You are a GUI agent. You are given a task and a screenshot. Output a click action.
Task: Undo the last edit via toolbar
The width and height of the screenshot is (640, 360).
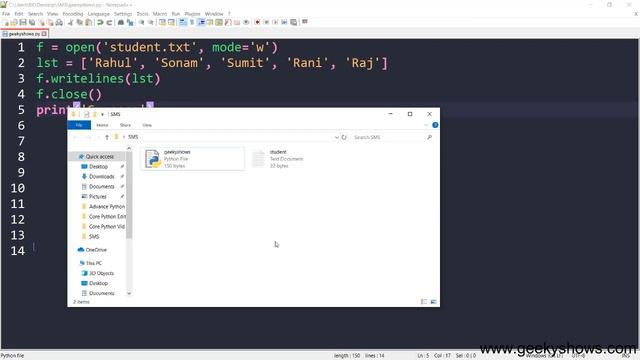(100, 22)
